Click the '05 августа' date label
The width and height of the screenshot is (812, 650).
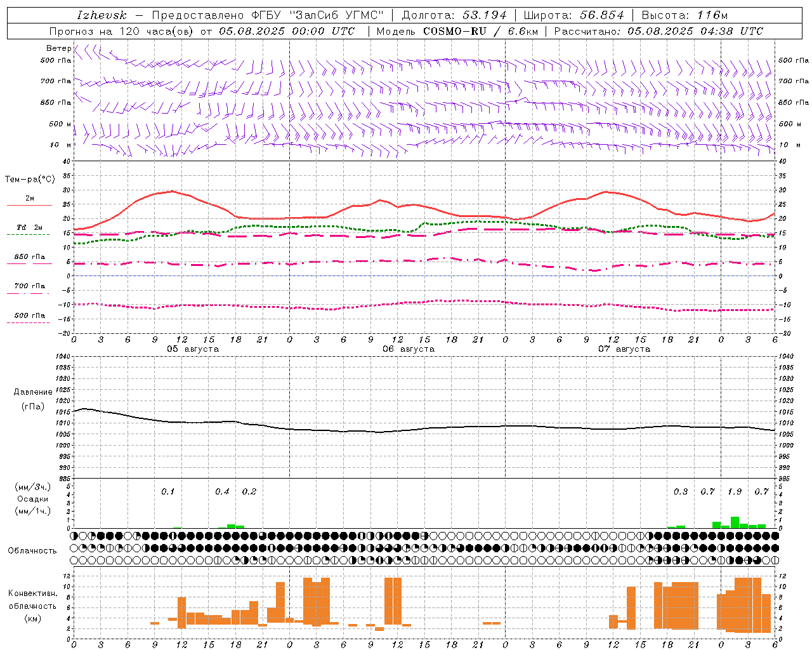193,349
